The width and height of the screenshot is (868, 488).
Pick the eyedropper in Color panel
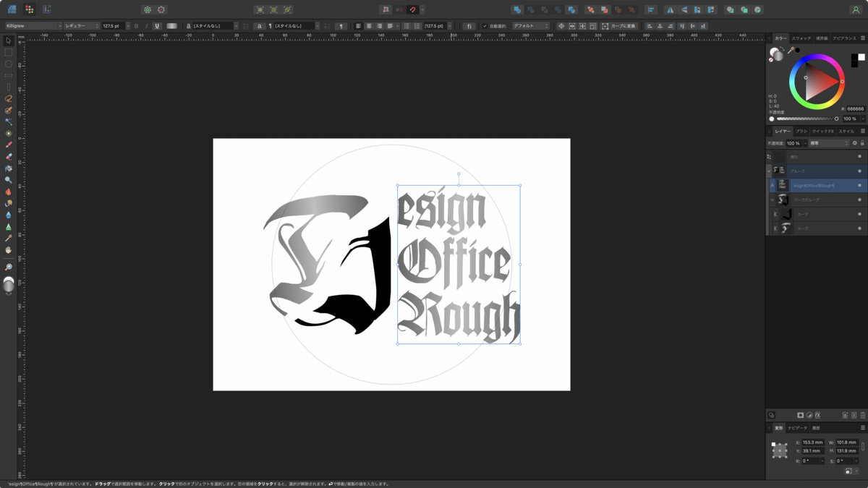pyautogui.click(x=792, y=50)
